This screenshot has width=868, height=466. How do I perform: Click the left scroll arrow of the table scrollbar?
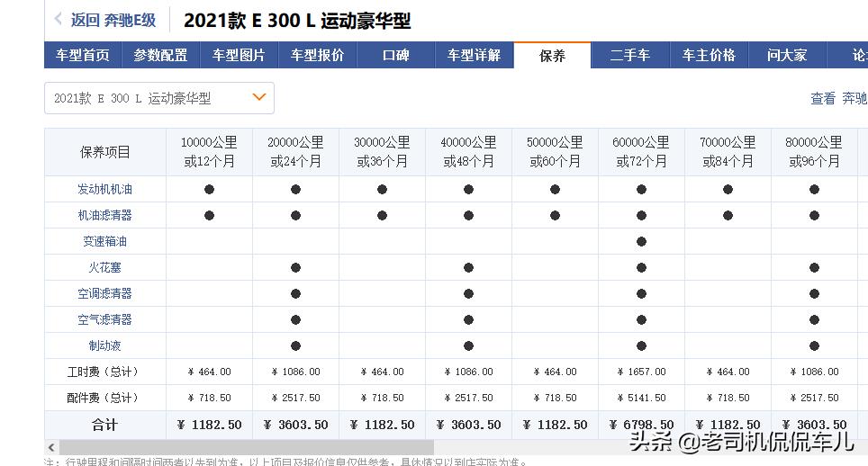[x=50, y=447]
